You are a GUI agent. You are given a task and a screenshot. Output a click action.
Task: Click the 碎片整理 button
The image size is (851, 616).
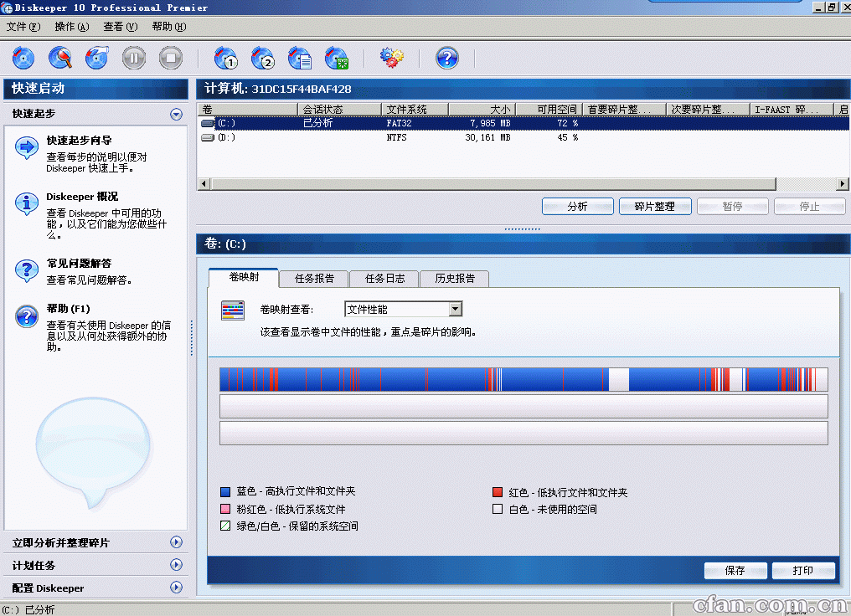[655, 207]
